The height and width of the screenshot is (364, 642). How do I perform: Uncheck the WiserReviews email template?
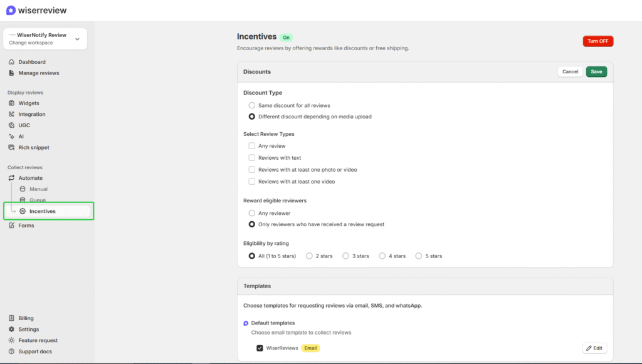pyautogui.click(x=260, y=348)
